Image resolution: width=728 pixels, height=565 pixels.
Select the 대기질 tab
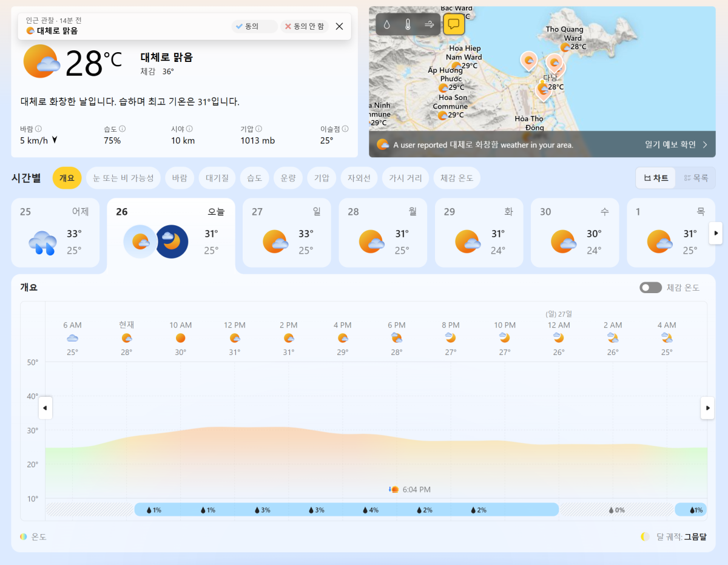pyautogui.click(x=217, y=178)
